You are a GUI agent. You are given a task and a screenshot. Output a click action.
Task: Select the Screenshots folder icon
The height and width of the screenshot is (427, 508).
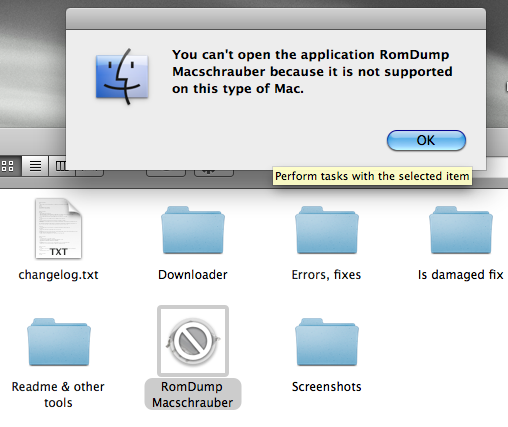click(x=327, y=342)
